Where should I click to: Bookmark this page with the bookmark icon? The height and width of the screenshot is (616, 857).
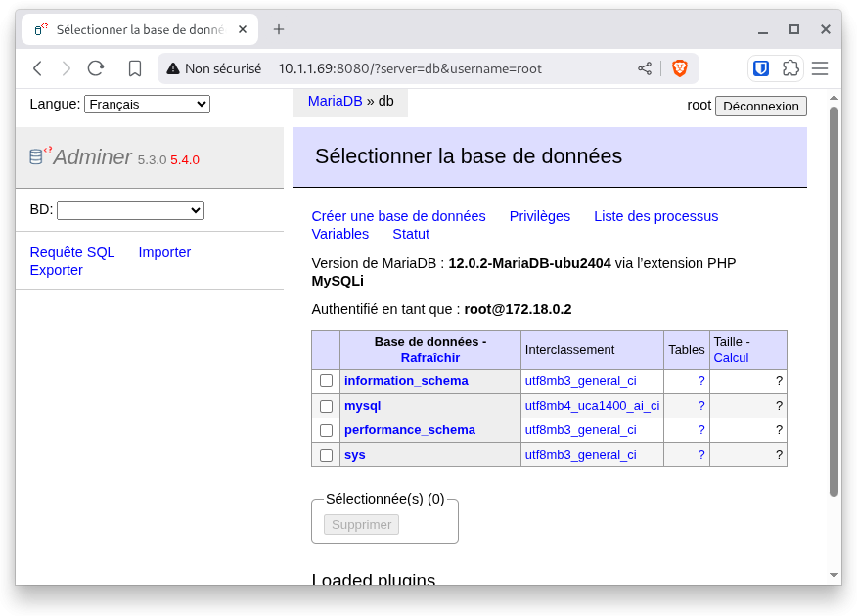pos(134,68)
